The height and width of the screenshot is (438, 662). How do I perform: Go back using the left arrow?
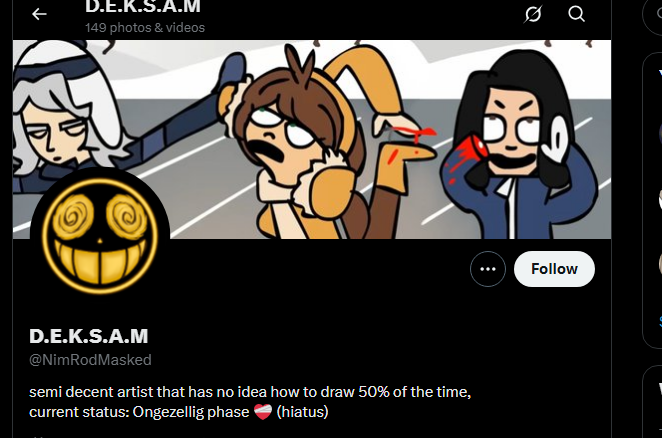(39, 14)
